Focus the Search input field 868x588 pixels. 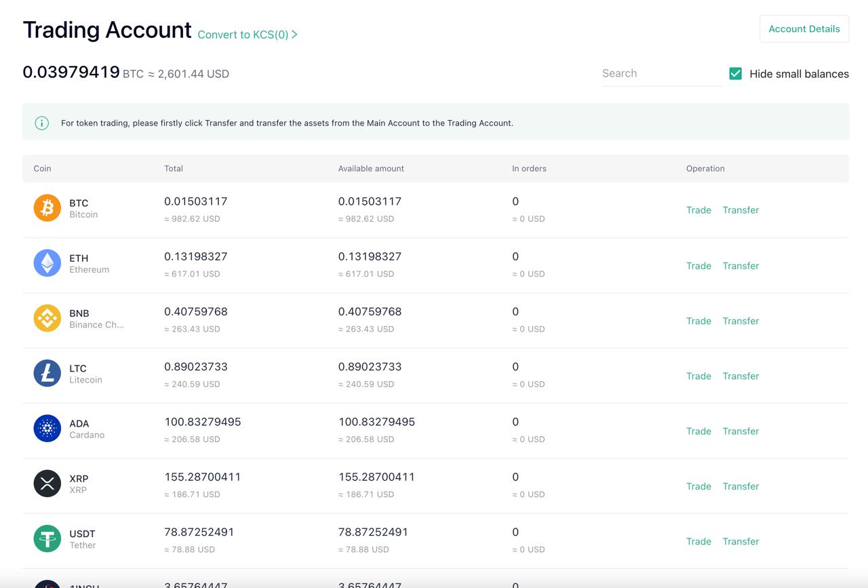(662, 73)
